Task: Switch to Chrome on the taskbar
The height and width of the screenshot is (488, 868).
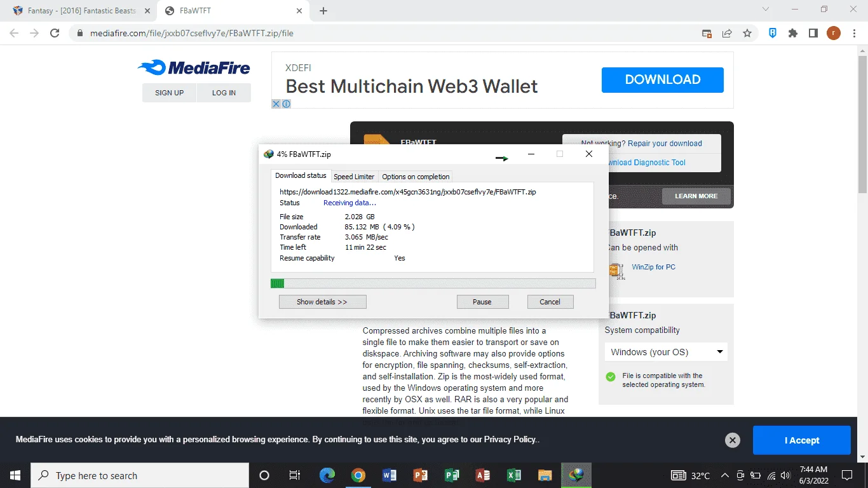Action: (x=358, y=475)
